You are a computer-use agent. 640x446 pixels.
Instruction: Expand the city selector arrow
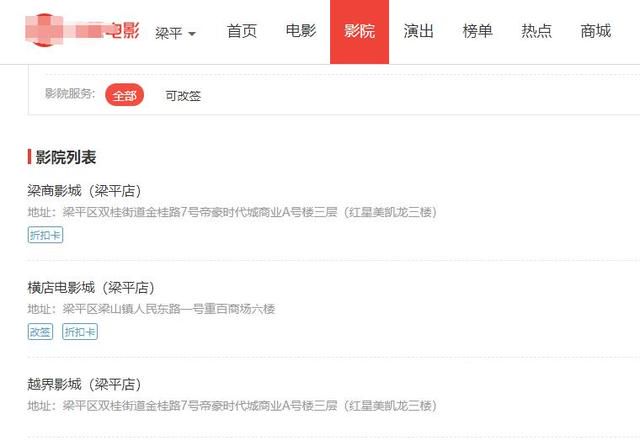coord(192,33)
